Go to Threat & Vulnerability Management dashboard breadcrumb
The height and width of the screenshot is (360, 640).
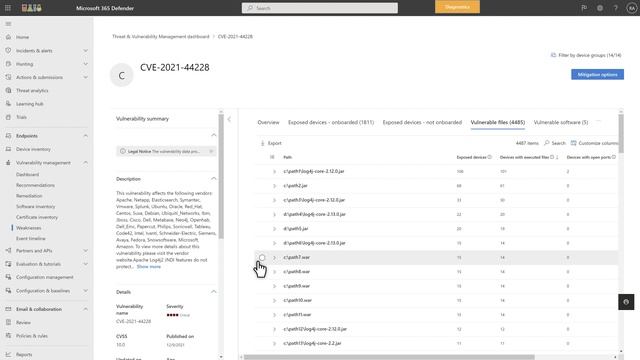pos(160,36)
